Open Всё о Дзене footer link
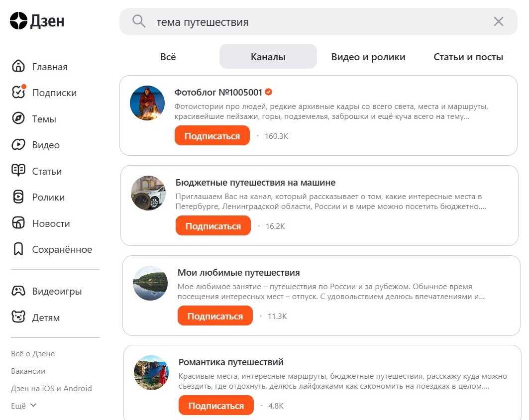The width and height of the screenshot is (529, 420). (33, 353)
